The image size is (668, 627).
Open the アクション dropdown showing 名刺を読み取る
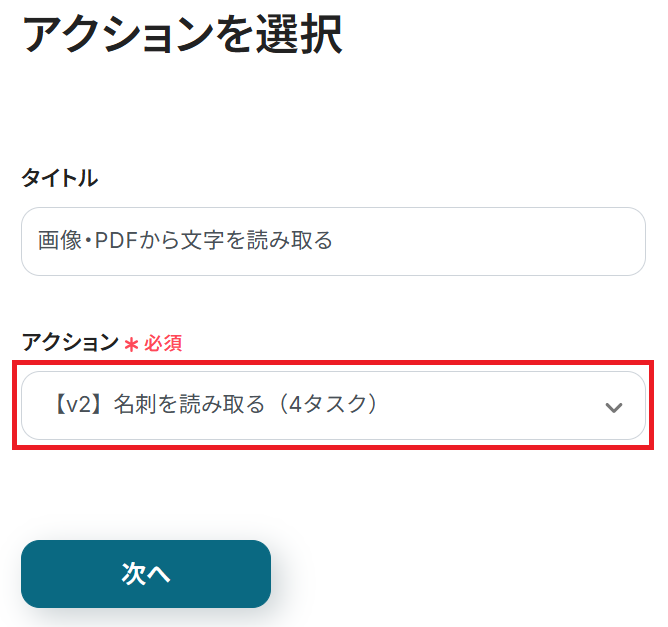click(300, 405)
